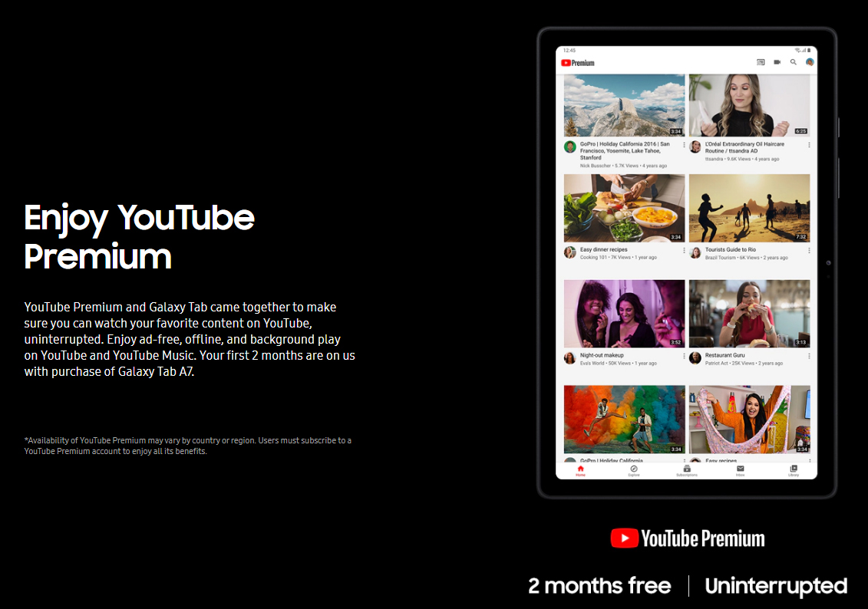Viewport: 868px width, 609px height.
Task: Open Eva's World channel avatar
Action: 569,358
